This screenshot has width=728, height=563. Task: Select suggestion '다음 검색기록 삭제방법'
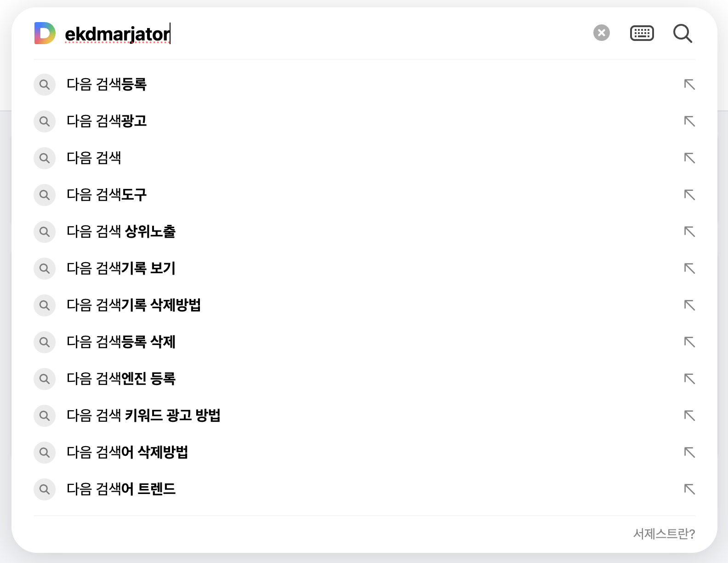(133, 305)
